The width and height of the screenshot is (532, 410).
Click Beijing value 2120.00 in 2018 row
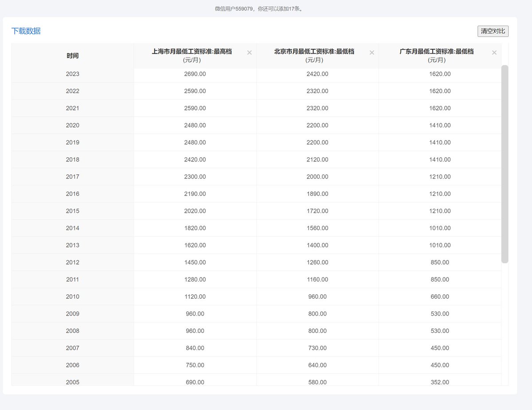317,160
